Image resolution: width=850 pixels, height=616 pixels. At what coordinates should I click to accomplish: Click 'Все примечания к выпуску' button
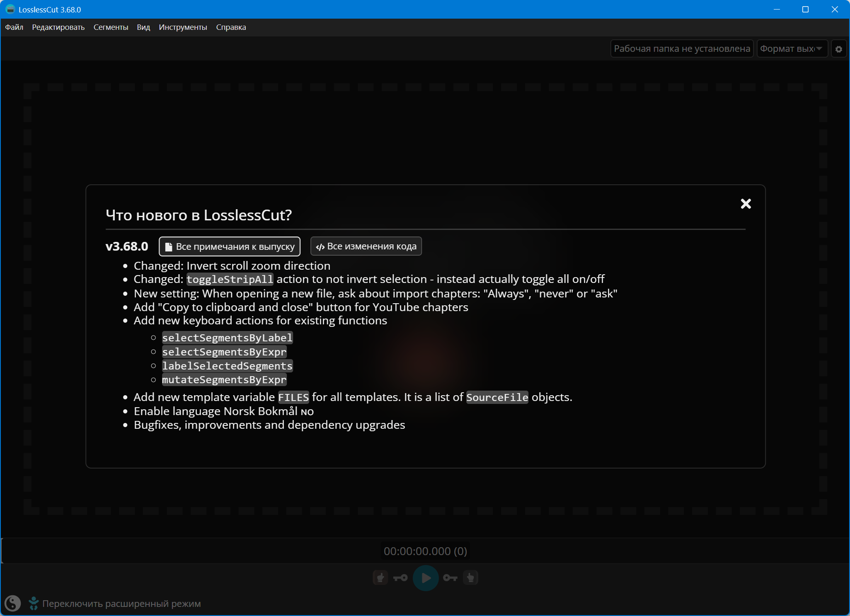click(230, 246)
